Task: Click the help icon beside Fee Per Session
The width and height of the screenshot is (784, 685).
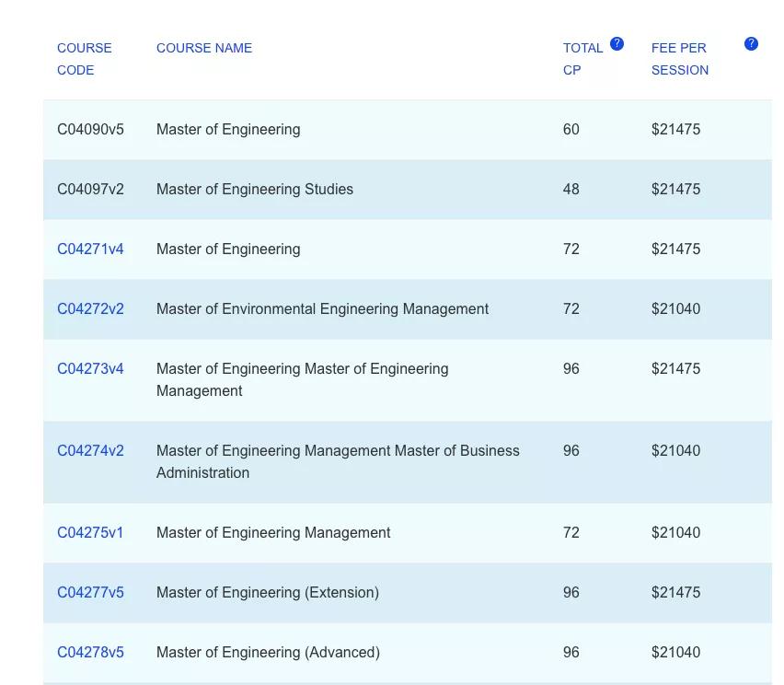Action: click(751, 44)
